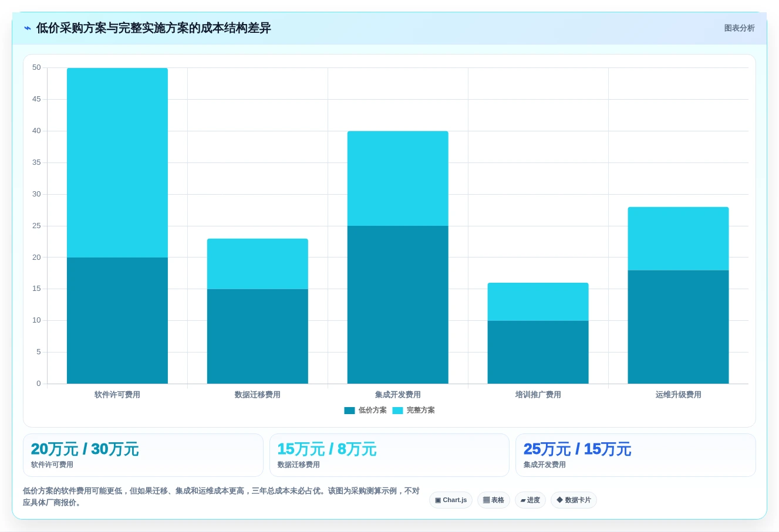The height and width of the screenshot is (532, 779).
Task: Click the footnote paragraph starting 低价方案的软件费用
Action: click(x=221, y=497)
